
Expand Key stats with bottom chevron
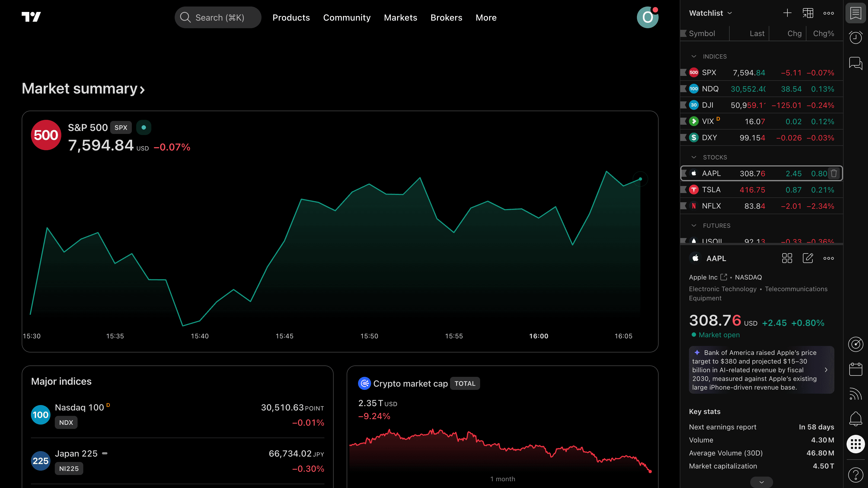point(761,482)
